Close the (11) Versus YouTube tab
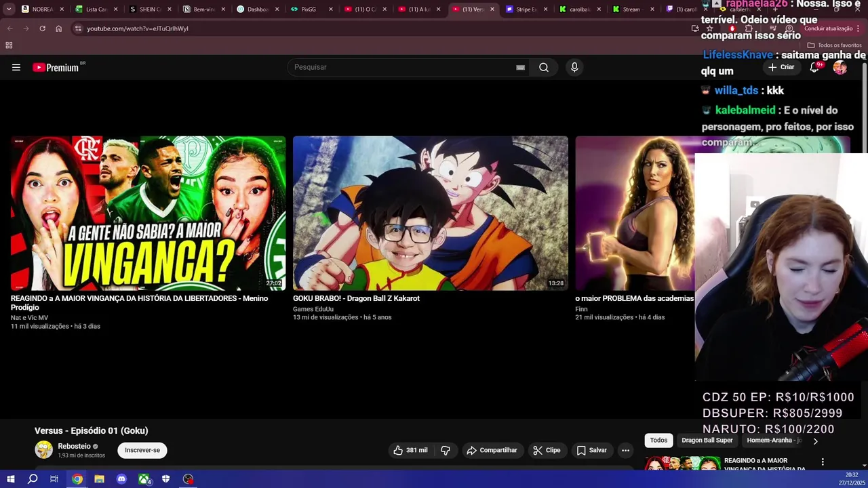Screen dimensions: 868x488 pos(492,9)
